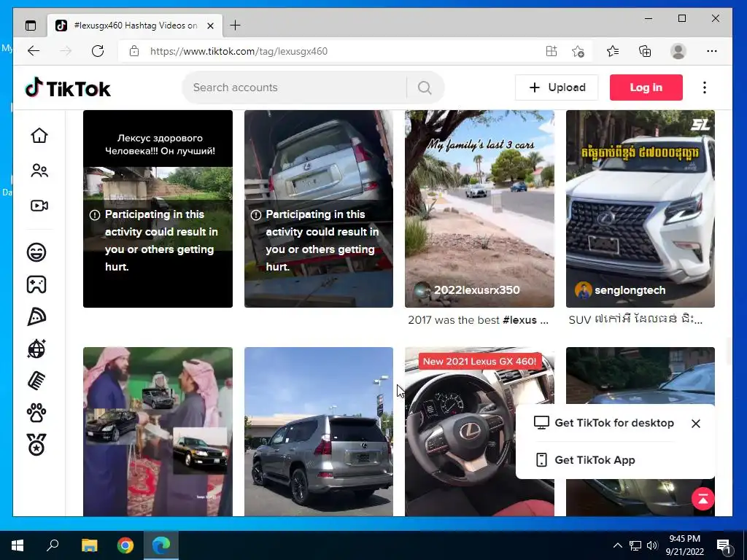The image size is (747, 560).
Task: Click the red back-to-top arrow button
Action: point(703,499)
